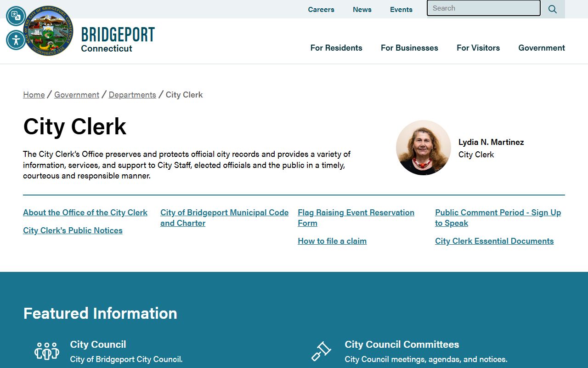Click the search magnifier button
The width and height of the screenshot is (588, 368).
[553, 9]
